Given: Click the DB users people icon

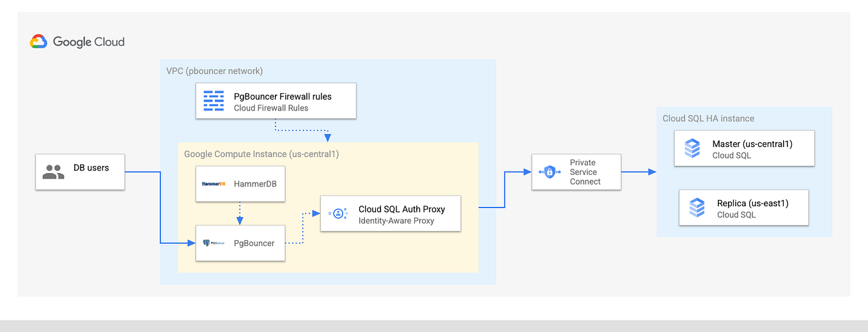Looking at the screenshot, I should pyautogui.click(x=54, y=172).
